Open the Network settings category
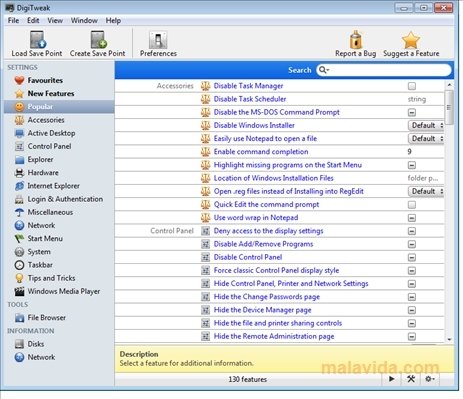The height and width of the screenshot is (399, 463). point(41,225)
